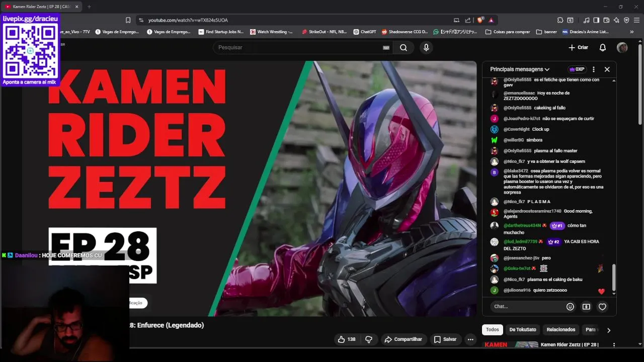Open options for suggested Kamen Rider video

pyautogui.click(x=614, y=345)
